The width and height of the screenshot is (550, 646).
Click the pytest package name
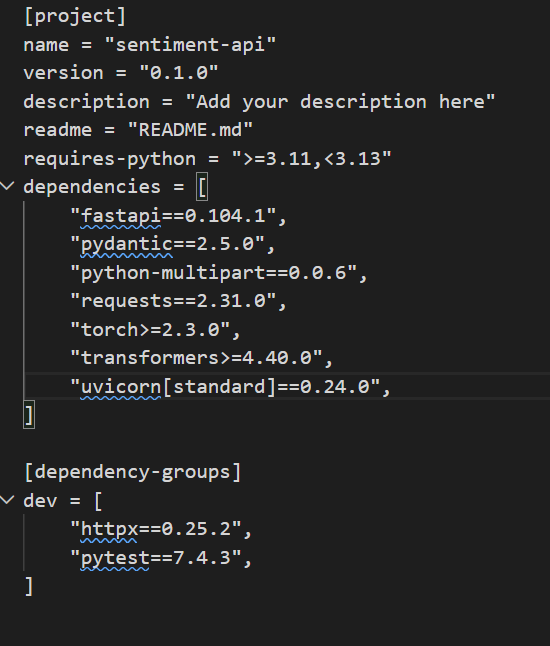[115, 558]
